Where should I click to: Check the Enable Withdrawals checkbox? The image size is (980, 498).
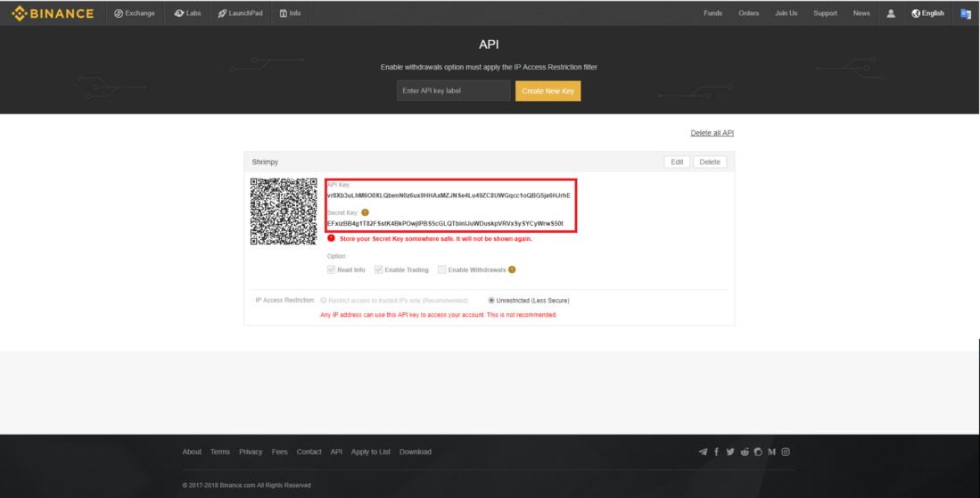click(x=442, y=270)
